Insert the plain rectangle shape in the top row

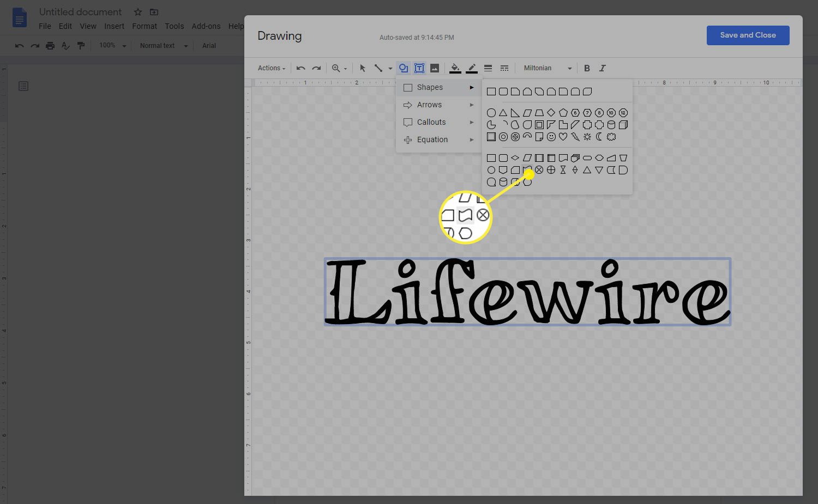click(491, 92)
